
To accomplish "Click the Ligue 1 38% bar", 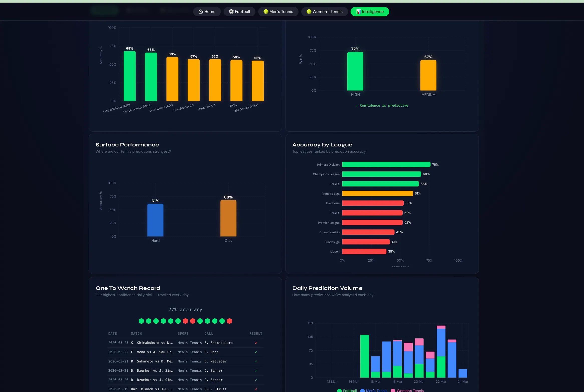I will coord(364,252).
